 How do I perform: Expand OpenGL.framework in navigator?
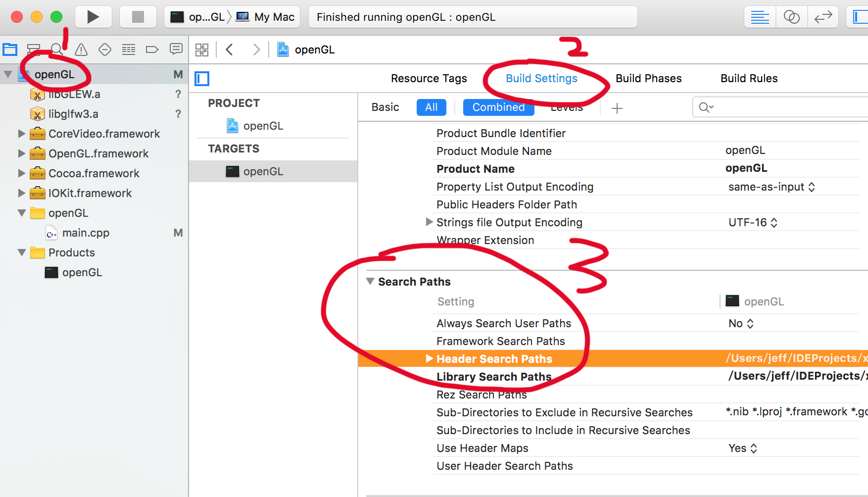pyautogui.click(x=21, y=153)
